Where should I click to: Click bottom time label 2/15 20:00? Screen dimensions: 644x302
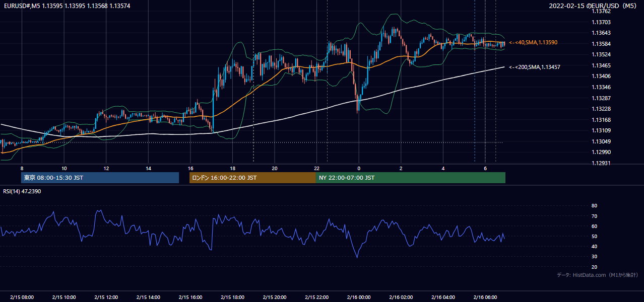pos(275,297)
